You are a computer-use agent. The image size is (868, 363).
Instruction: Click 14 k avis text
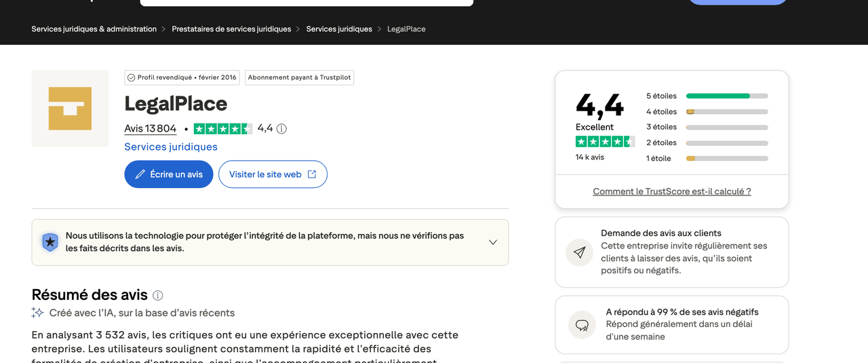(x=590, y=157)
